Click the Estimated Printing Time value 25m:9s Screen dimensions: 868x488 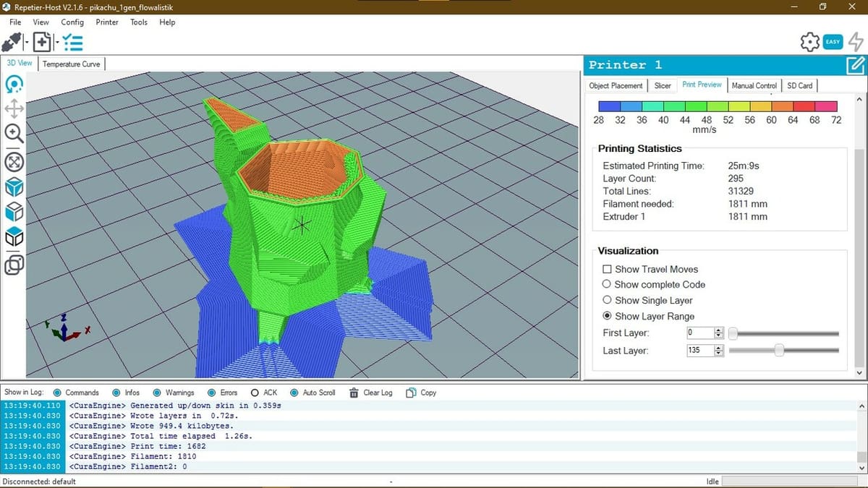tap(743, 166)
